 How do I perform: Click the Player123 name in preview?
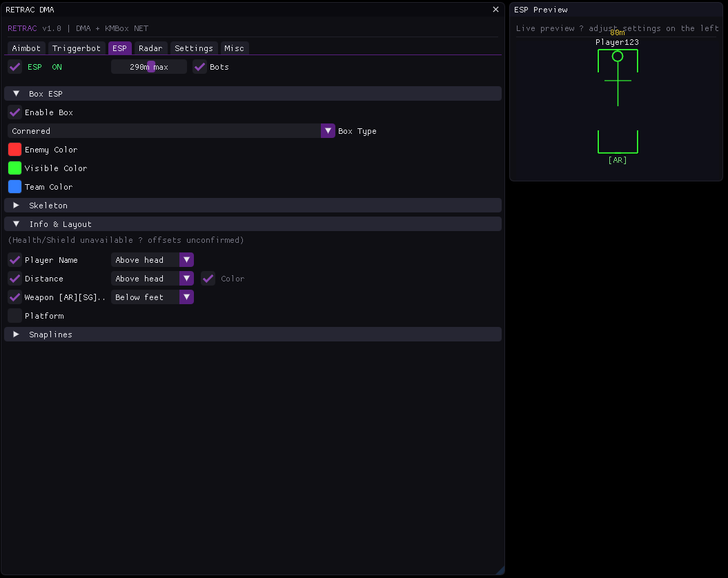pyautogui.click(x=617, y=42)
